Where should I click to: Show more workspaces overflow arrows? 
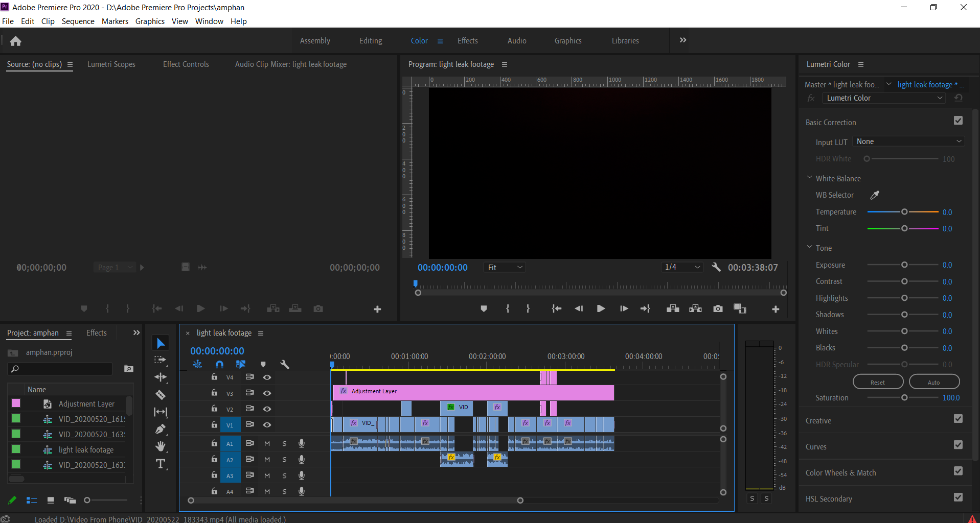(x=682, y=40)
